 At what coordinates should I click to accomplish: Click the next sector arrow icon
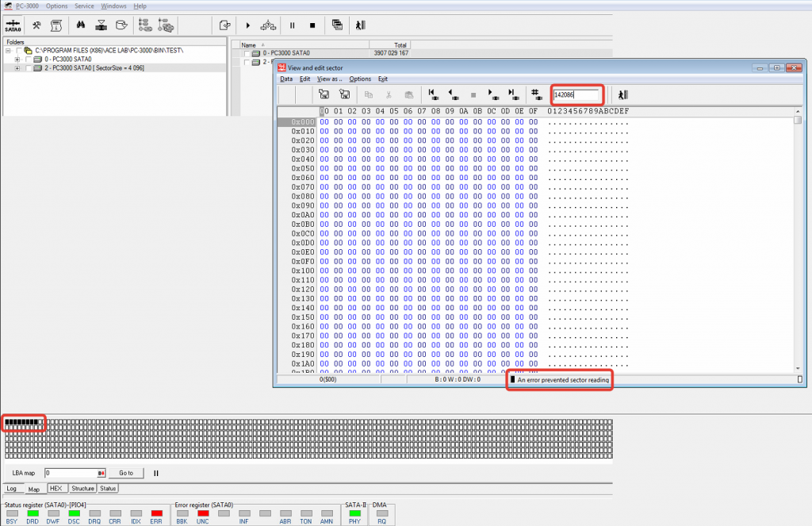click(492, 94)
